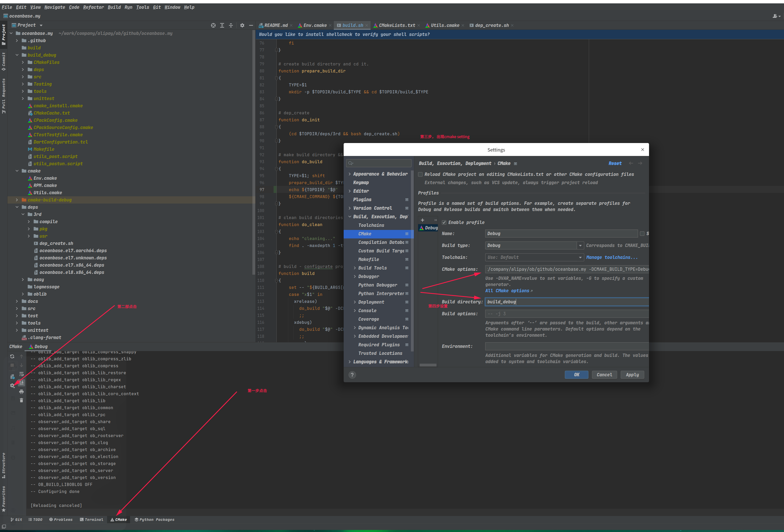Open the Problems tool window tab
This screenshot has height=532, width=784.
(61, 520)
